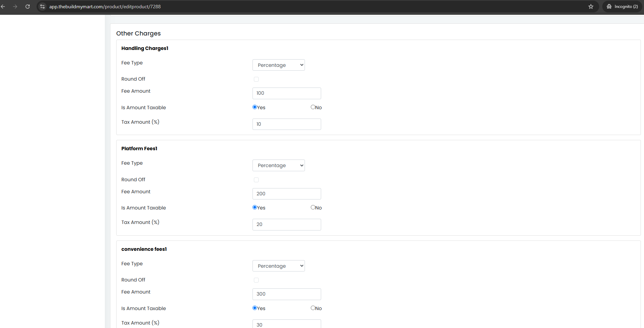Reload the page with the refresh icon
Image resolution: width=644 pixels, height=328 pixels.
pos(28,7)
